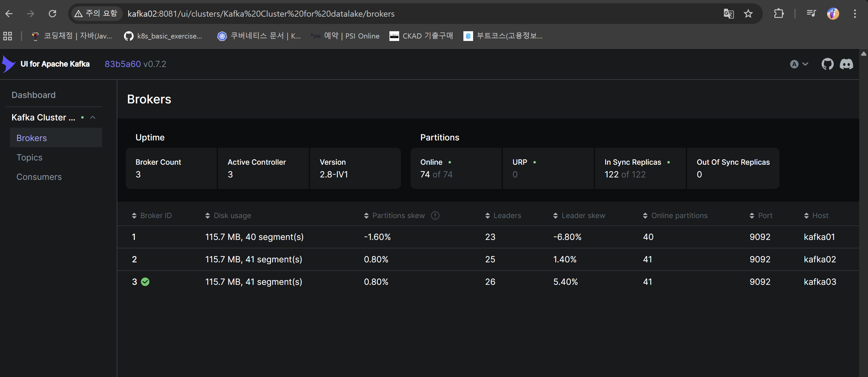Open the GitHub repository icon
This screenshot has height=377, width=868.
[x=827, y=64]
